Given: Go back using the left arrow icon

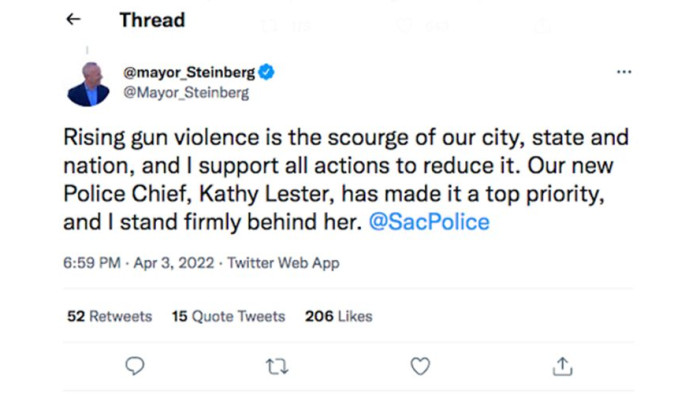Looking at the screenshot, I should tap(73, 19).
